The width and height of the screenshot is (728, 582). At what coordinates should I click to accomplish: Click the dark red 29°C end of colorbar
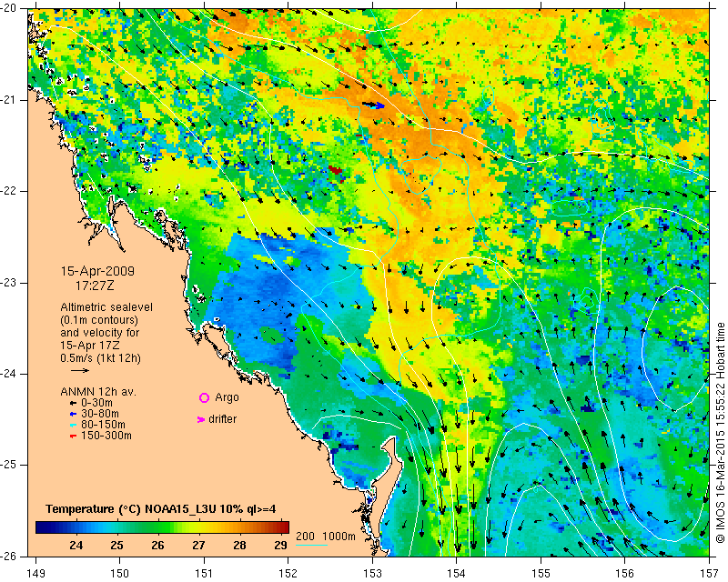point(284,527)
